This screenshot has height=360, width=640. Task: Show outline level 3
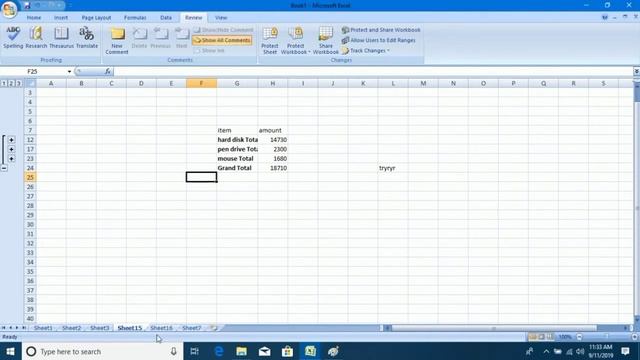pyautogui.click(x=18, y=83)
